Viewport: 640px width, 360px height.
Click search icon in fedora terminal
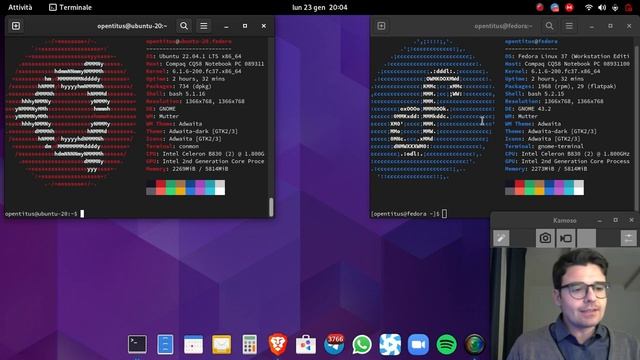coord(549,26)
